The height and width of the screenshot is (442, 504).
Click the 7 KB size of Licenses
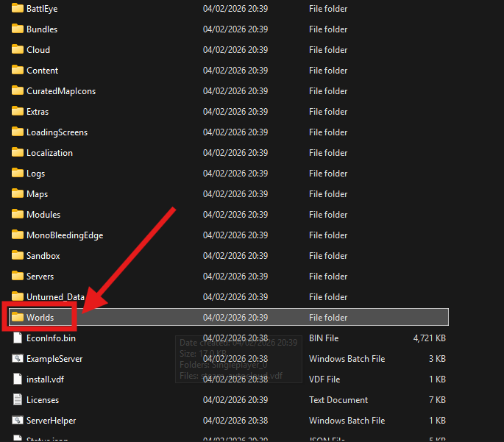(x=437, y=400)
